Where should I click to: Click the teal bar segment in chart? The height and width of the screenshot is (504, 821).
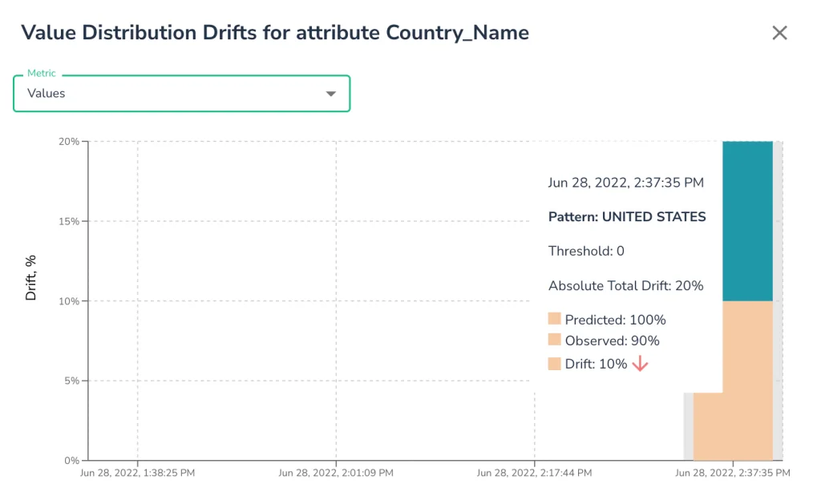pos(747,220)
